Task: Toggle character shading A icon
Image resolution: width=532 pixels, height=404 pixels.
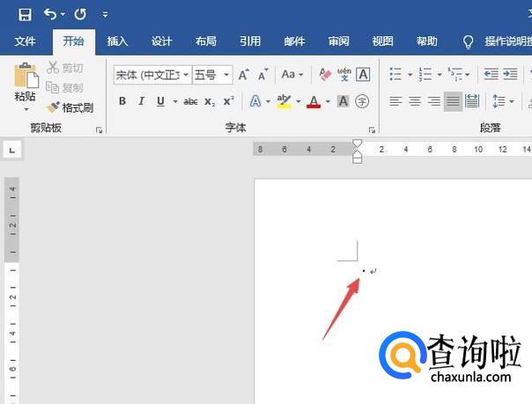Action: [x=344, y=101]
